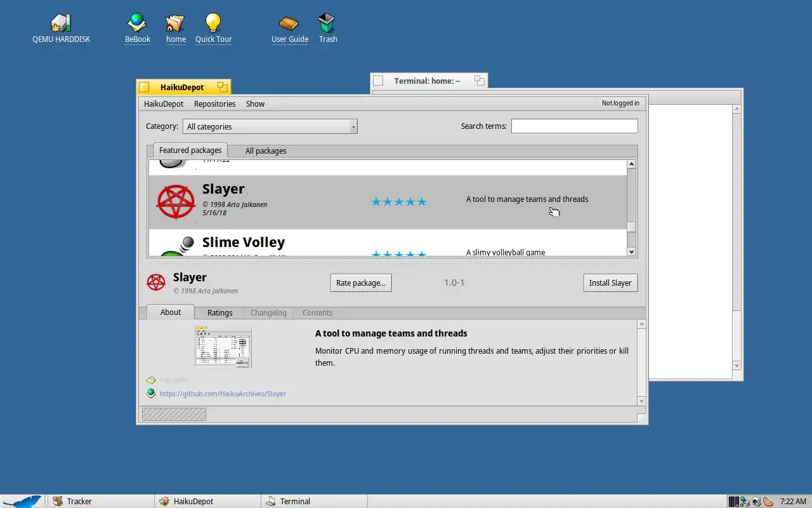Select the Ratings tab

coord(219,312)
